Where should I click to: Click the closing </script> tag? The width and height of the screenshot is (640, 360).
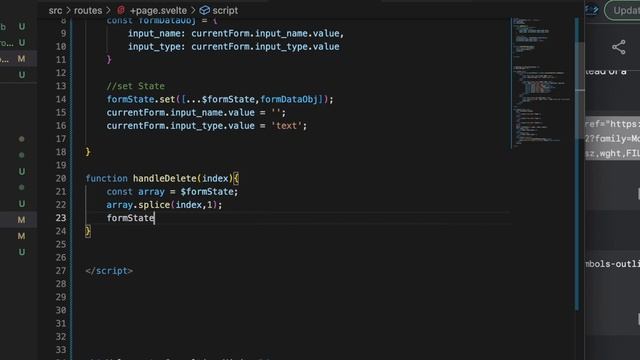click(109, 271)
